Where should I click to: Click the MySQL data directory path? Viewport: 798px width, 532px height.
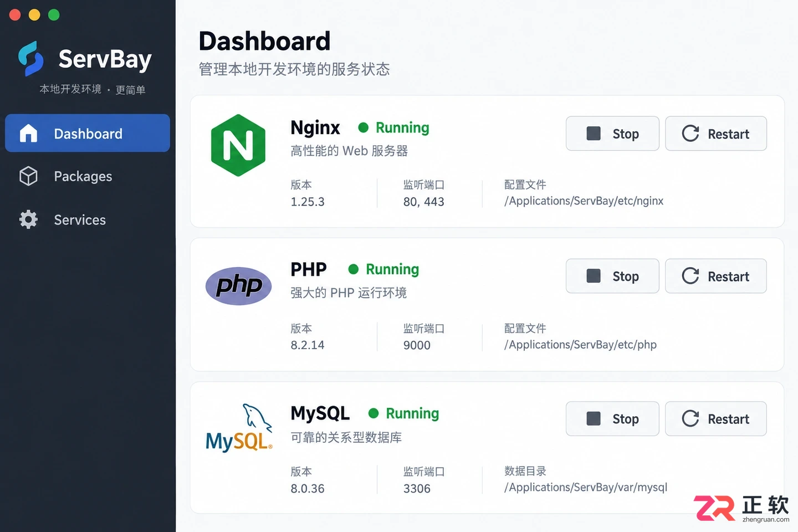coord(586,488)
